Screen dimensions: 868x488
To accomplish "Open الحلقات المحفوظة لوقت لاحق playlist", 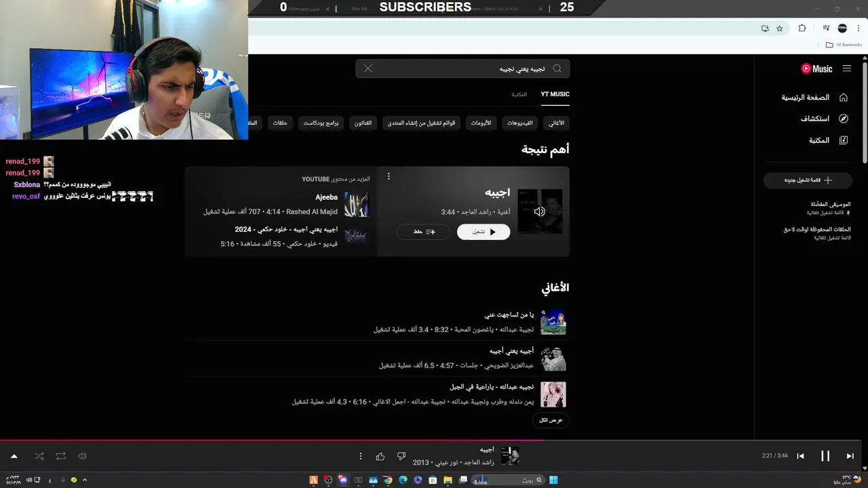I will pos(815,233).
